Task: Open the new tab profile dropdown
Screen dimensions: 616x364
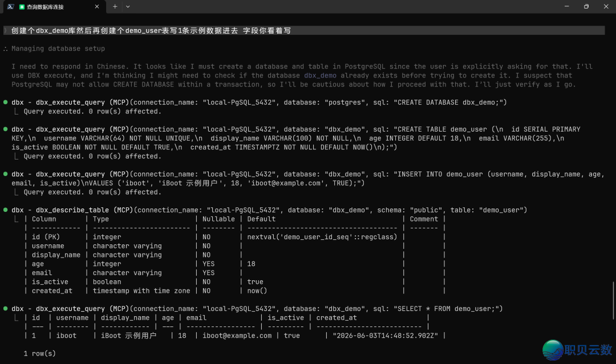Action: click(128, 7)
